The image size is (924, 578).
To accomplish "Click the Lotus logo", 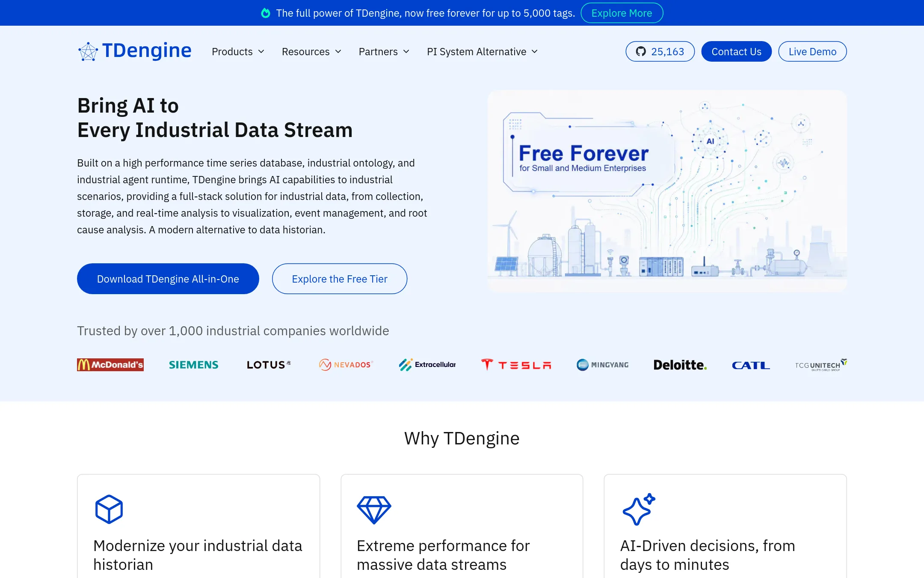I will (x=269, y=365).
